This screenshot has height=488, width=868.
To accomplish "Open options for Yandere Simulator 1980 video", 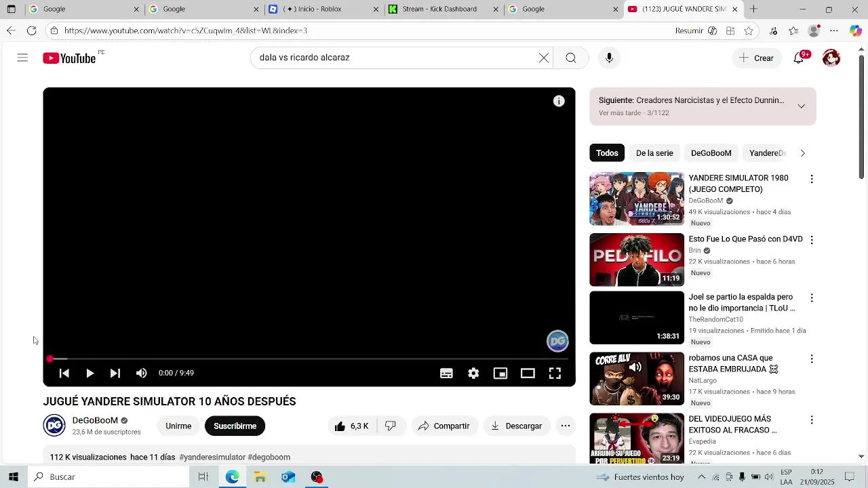I will 812,179.
